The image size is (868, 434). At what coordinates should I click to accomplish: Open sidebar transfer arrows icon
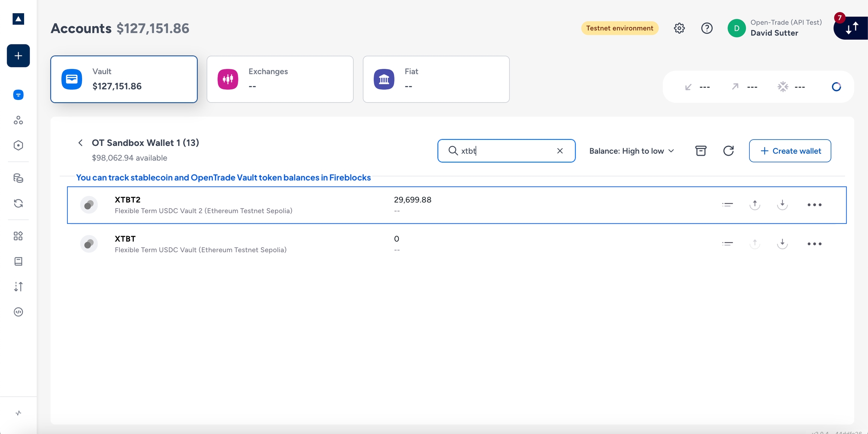tap(18, 287)
